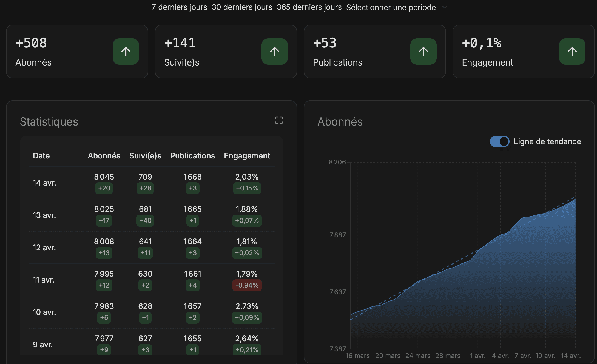Click the 8 206 y-axis label
This screenshot has height=364, width=597.
coord(337,162)
